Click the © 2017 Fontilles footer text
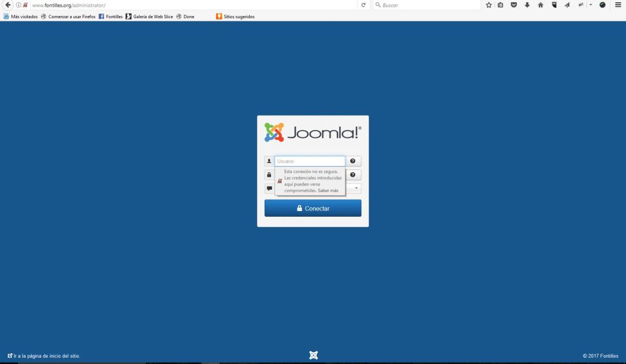The image size is (626, 364). [x=600, y=356]
